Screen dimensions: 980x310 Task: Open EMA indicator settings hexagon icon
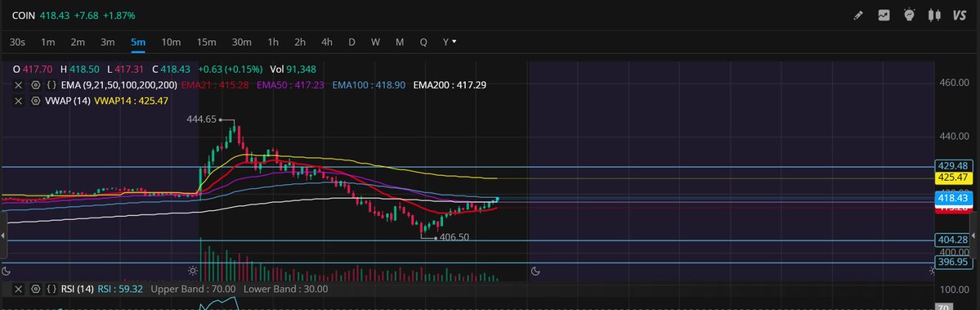pyautogui.click(x=36, y=85)
